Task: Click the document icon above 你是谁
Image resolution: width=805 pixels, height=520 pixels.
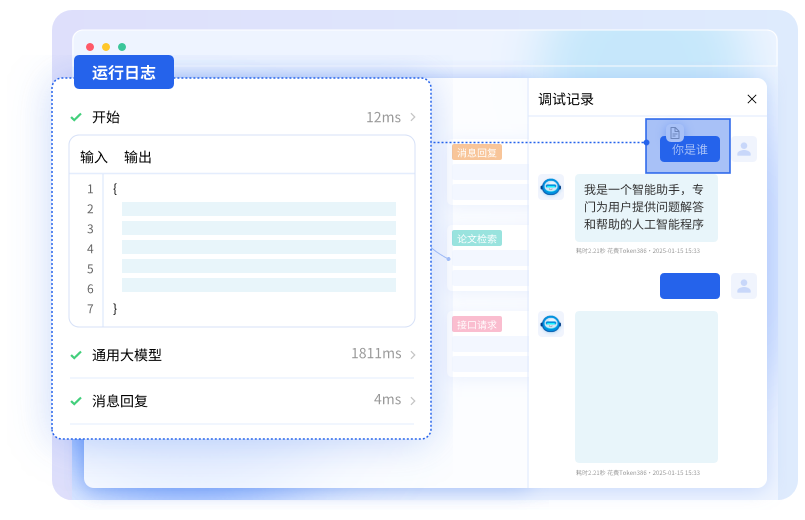Action: pyautogui.click(x=675, y=133)
